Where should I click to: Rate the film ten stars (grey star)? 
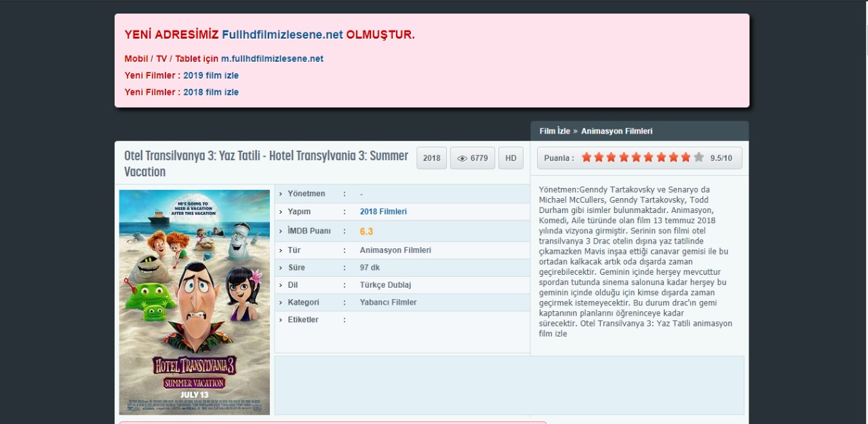698,157
